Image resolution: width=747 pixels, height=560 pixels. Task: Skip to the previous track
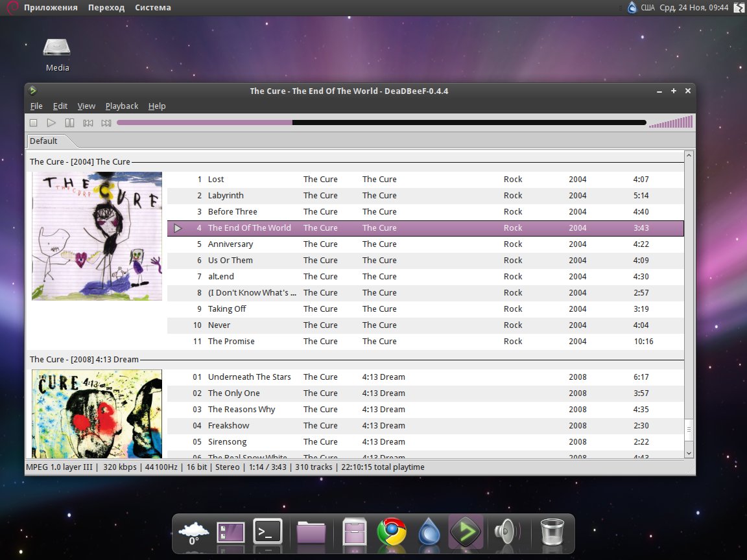[x=88, y=123]
